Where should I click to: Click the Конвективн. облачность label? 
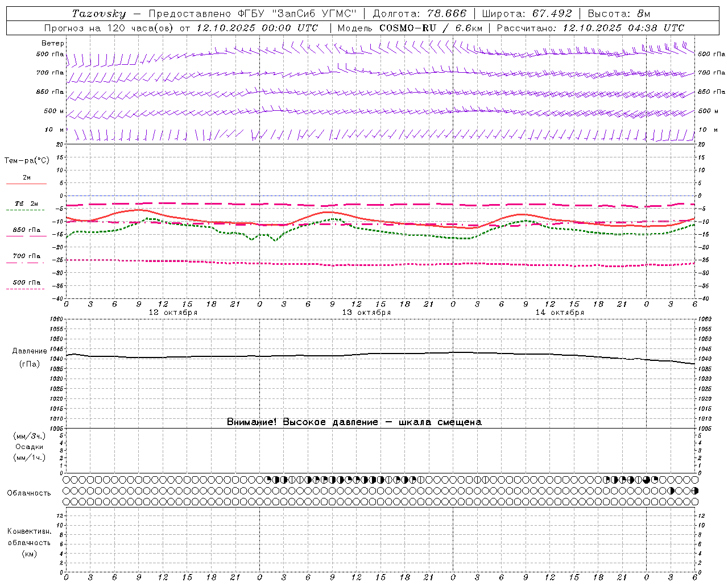click(29, 537)
